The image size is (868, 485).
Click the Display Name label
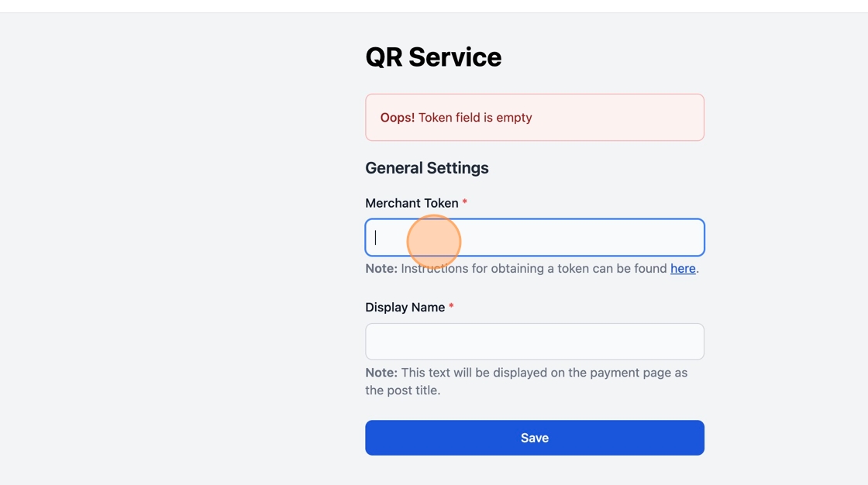[x=405, y=308]
